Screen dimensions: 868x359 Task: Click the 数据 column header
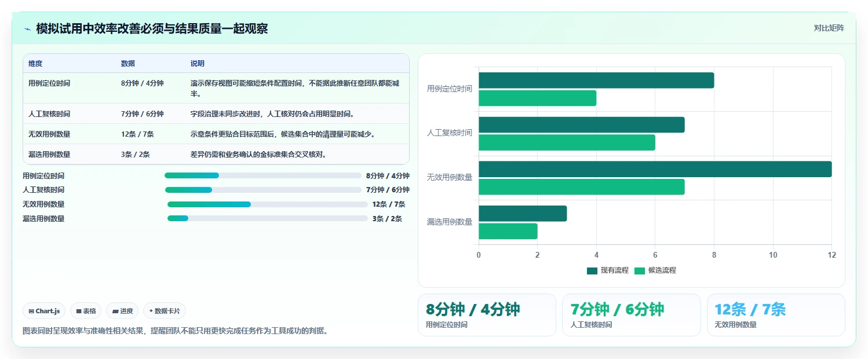pos(128,64)
